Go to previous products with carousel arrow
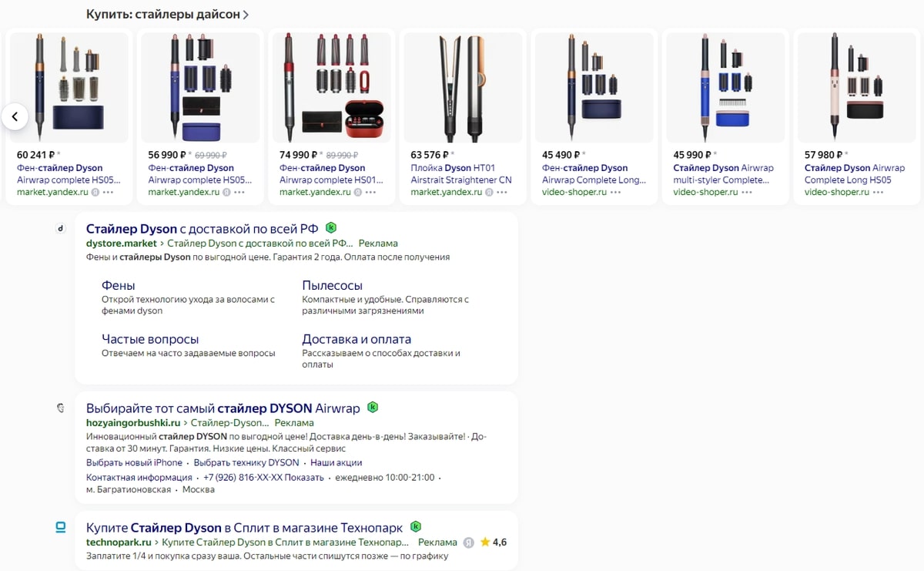 point(15,116)
